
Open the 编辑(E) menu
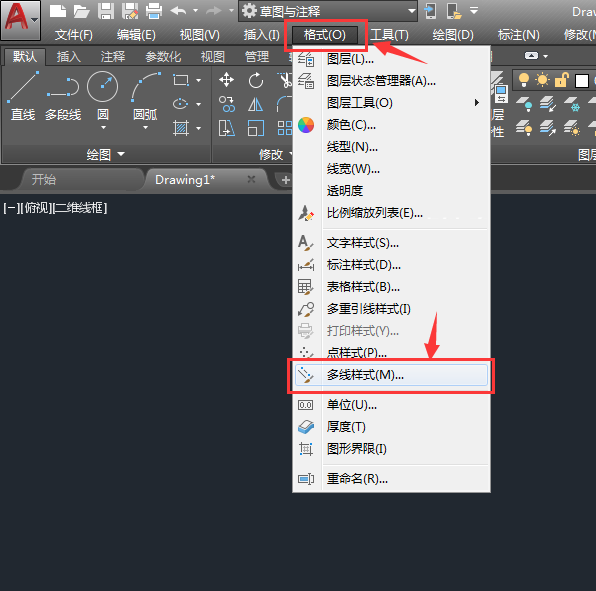pyautogui.click(x=136, y=35)
